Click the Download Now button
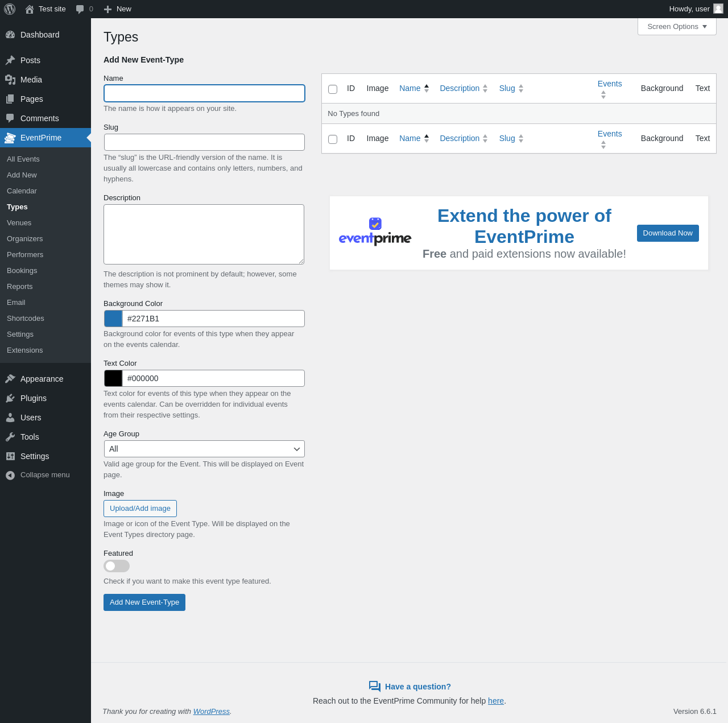 [668, 233]
